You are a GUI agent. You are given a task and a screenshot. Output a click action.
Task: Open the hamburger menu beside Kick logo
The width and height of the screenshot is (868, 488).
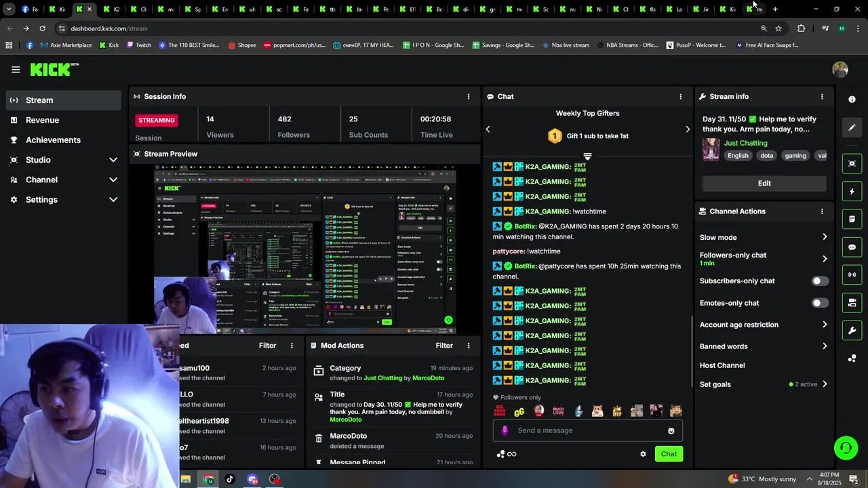pos(16,69)
